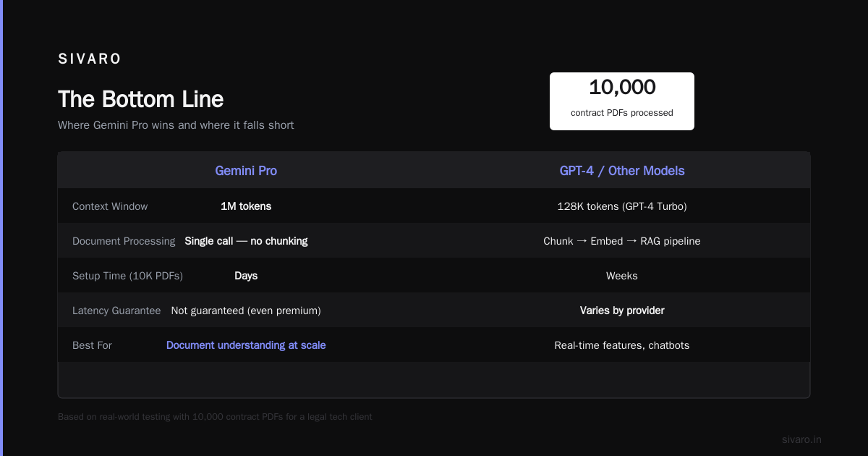
Task: Click the 10,000 contract PDFs stat card
Action: 622,101
